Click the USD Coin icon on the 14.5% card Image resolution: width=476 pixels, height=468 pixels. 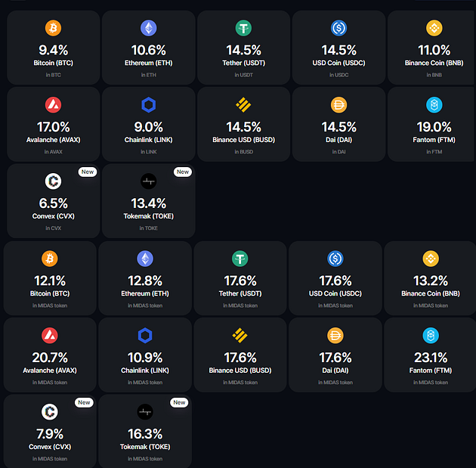click(x=338, y=28)
